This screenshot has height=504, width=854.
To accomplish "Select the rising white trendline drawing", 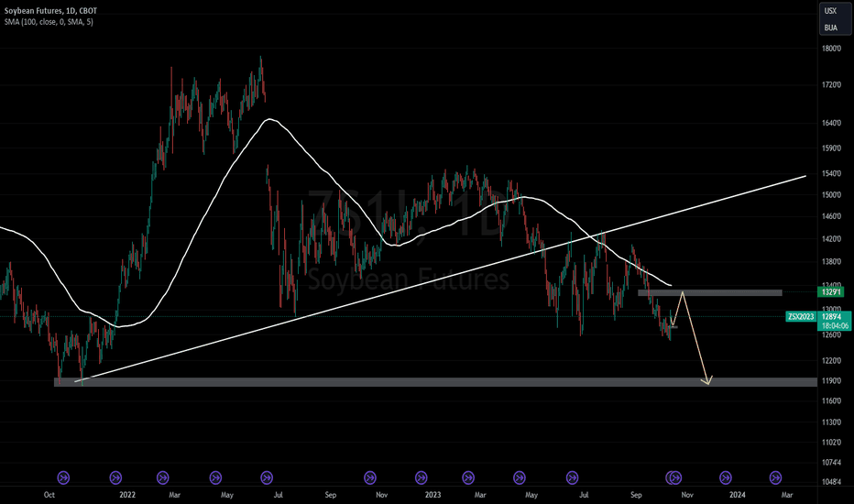I will 441,277.
